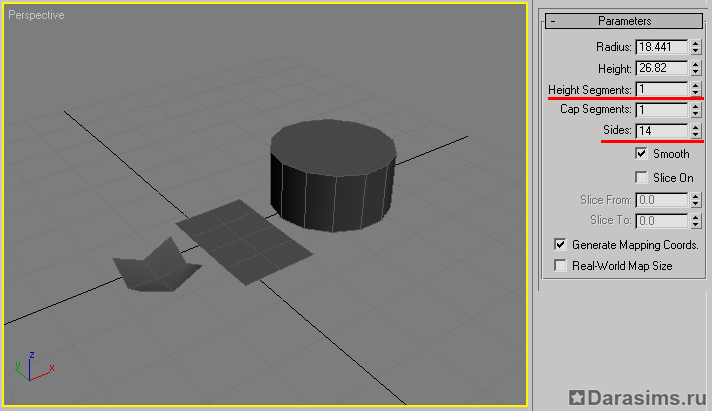Adjust the Height Segments spinner
712x411 pixels.
(695, 89)
